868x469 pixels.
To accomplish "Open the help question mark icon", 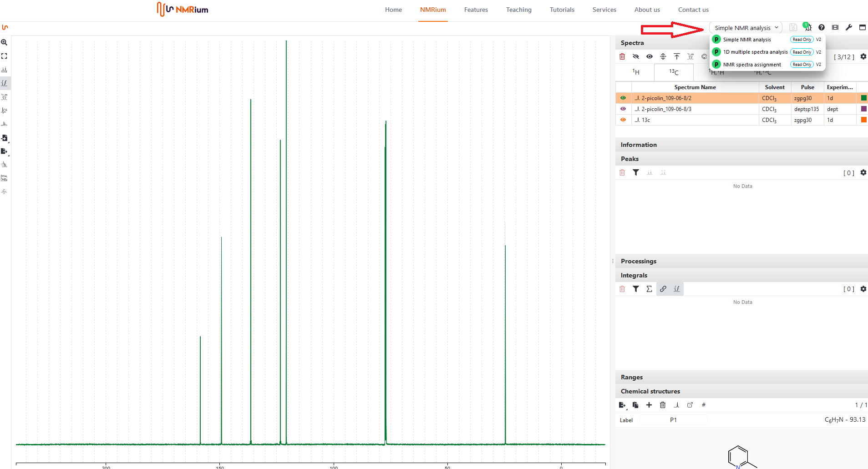I will pyautogui.click(x=821, y=27).
